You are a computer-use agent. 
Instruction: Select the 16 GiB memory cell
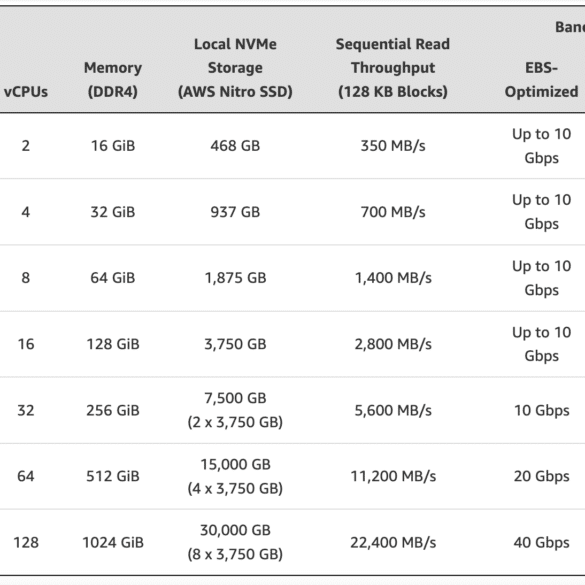pos(113,146)
